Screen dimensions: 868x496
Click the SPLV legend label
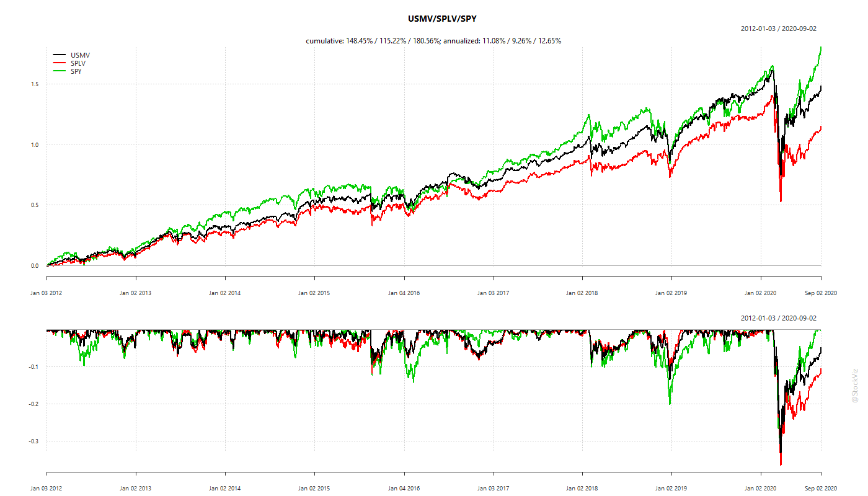tap(79, 63)
